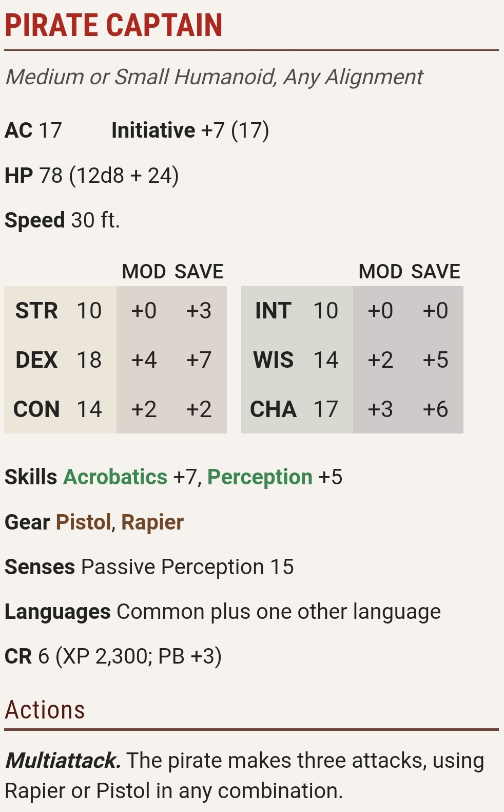Screen dimensions: 504x812
Task: Select the Multiattack action name
Action: [63, 761]
